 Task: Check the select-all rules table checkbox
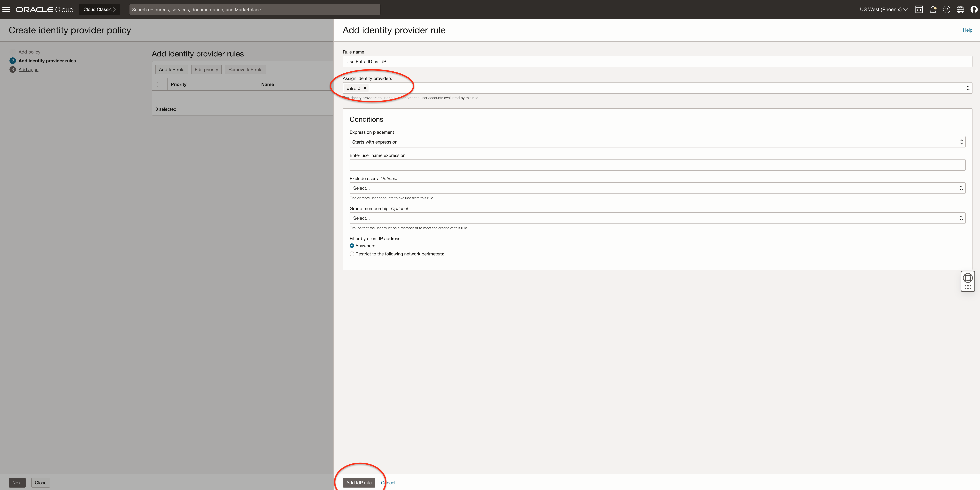pos(160,84)
